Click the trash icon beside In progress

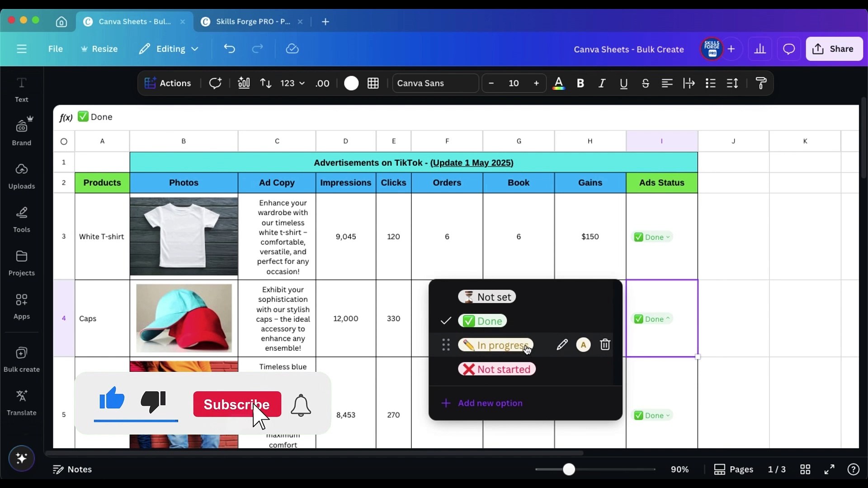[605, 345]
